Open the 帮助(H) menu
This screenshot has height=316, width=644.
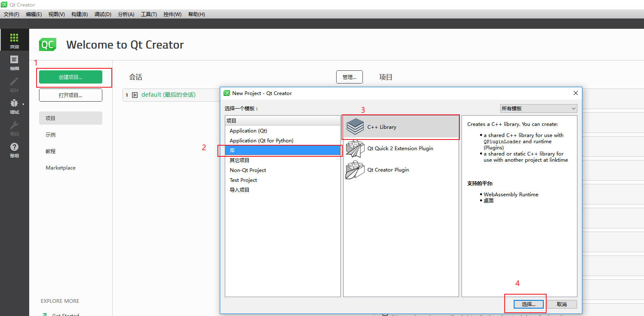[196, 14]
